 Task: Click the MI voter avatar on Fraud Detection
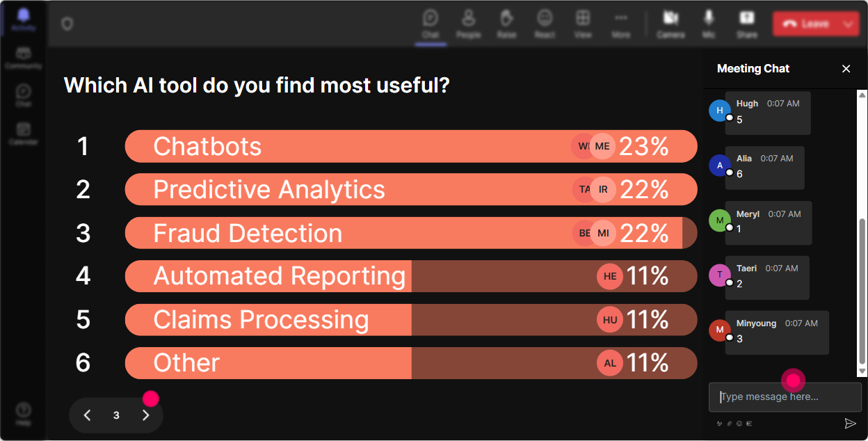coord(603,233)
